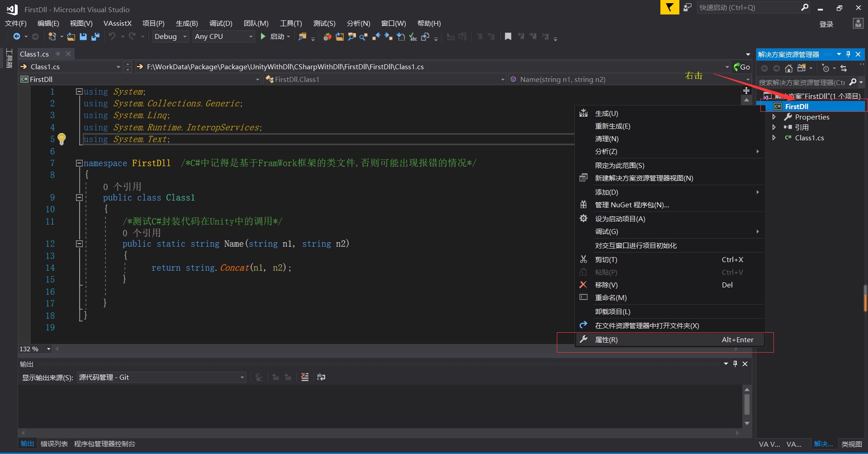Click the New Project icon
868x454 pixels.
(x=52, y=37)
